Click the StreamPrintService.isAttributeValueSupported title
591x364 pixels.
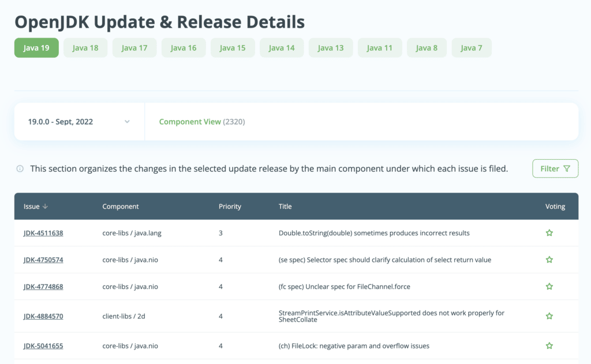click(x=391, y=316)
